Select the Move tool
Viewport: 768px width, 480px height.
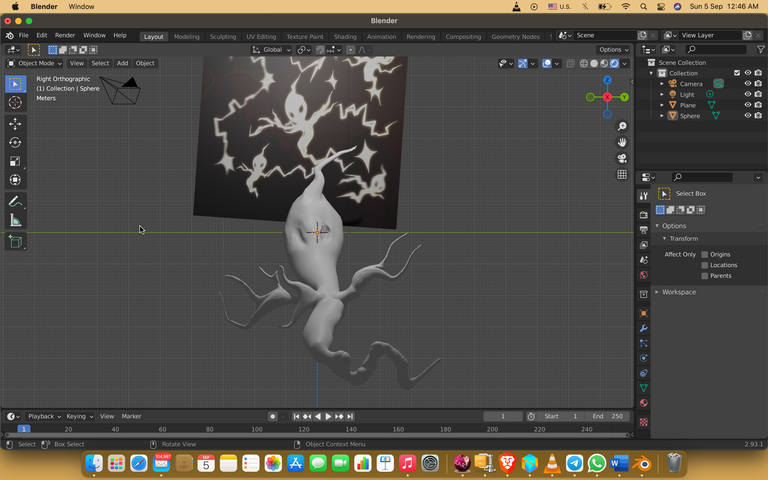[15, 123]
